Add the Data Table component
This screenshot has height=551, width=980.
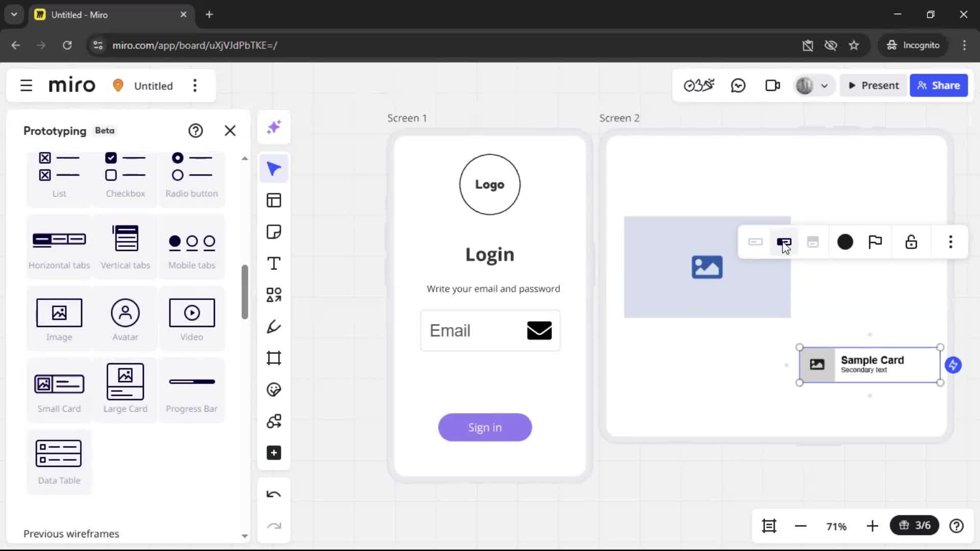pyautogui.click(x=59, y=462)
